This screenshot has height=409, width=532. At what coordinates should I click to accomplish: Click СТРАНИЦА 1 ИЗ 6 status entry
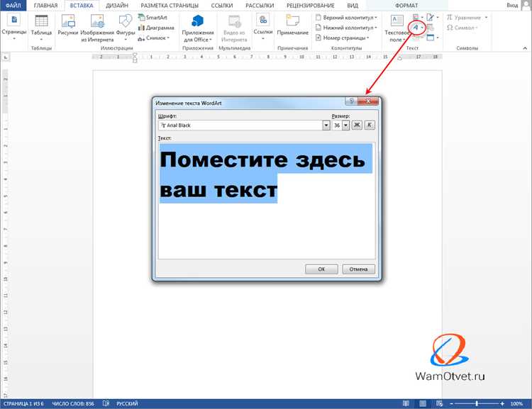(23, 403)
